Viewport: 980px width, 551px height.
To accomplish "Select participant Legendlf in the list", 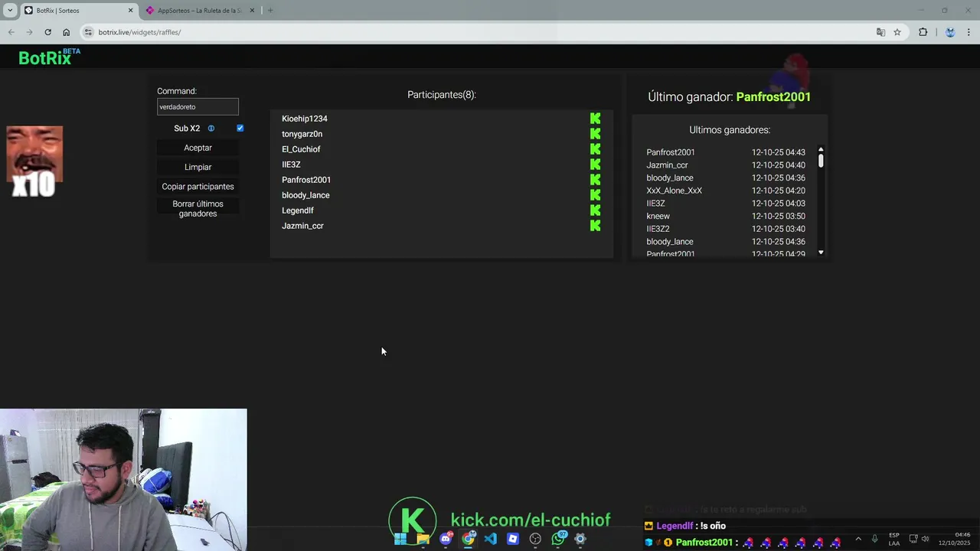I will (x=298, y=210).
